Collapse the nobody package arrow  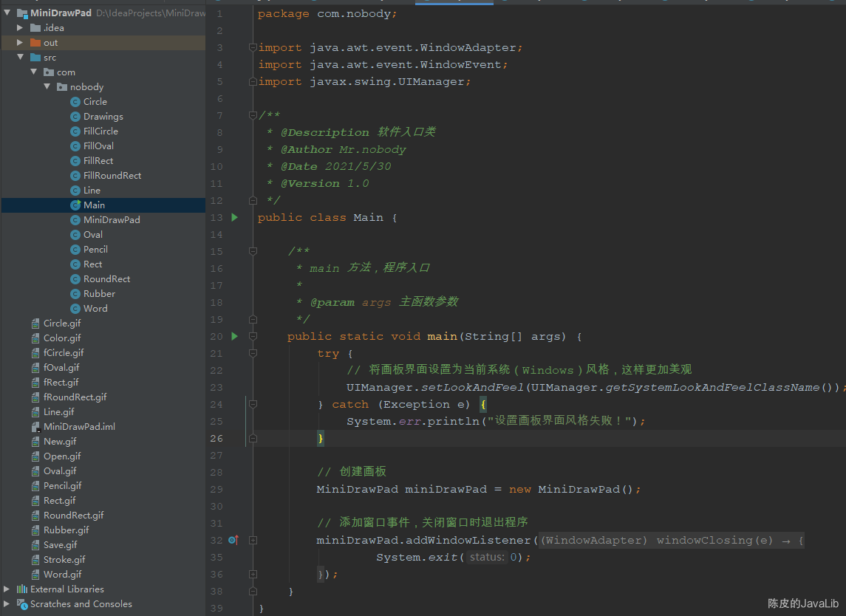tap(47, 86)
